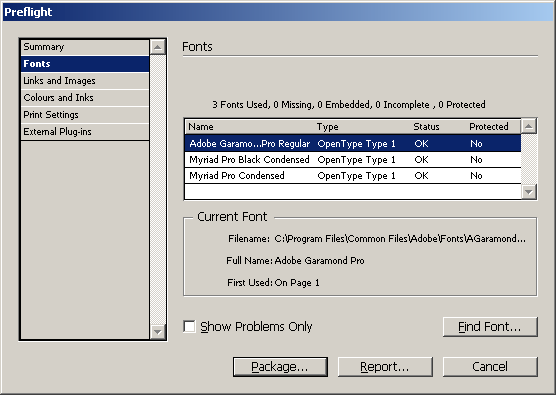Click the Report button
The width and height of the screenshot is (556, 395).
385,367
